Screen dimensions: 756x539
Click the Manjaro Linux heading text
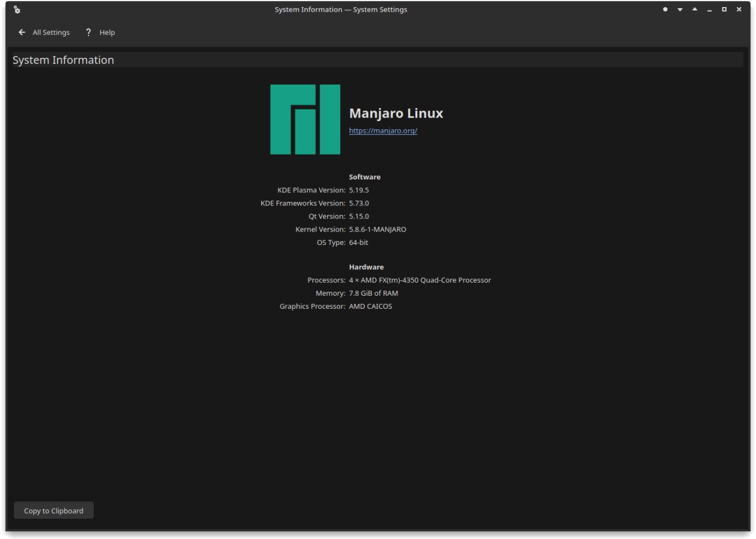396,113
